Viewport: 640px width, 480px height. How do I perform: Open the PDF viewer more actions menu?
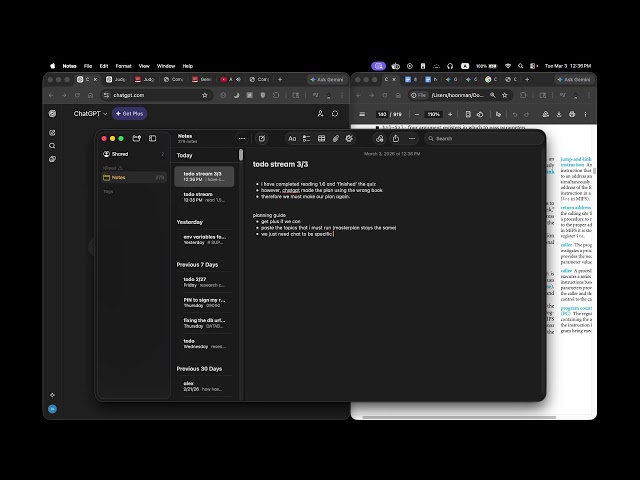click(x=585, y=114)
